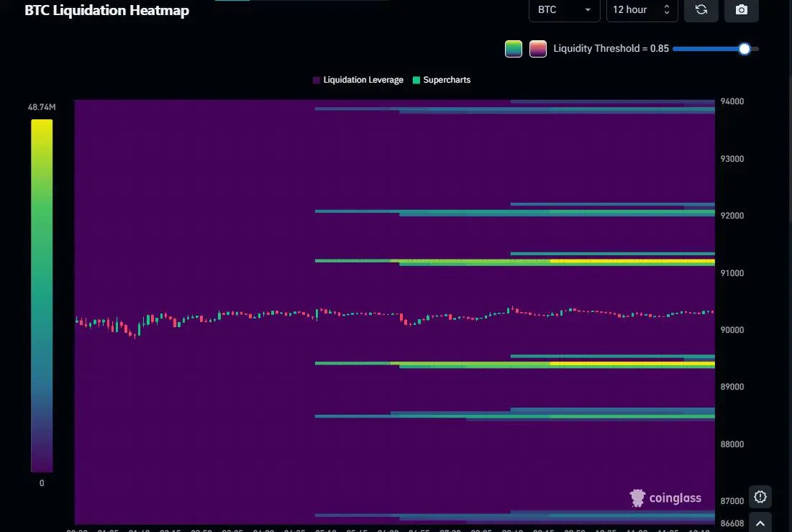
Task: Click the 89000 price axis label
Action: coord(732,387)
